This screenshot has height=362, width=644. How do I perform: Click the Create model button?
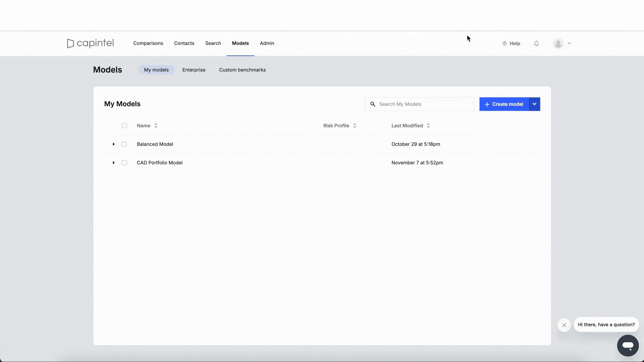[504, 104]
